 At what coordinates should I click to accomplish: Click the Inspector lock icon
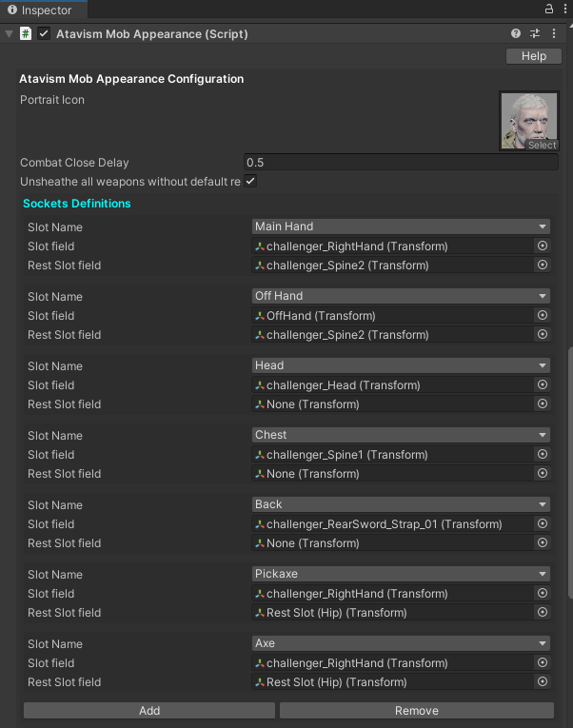click(548, 9)
